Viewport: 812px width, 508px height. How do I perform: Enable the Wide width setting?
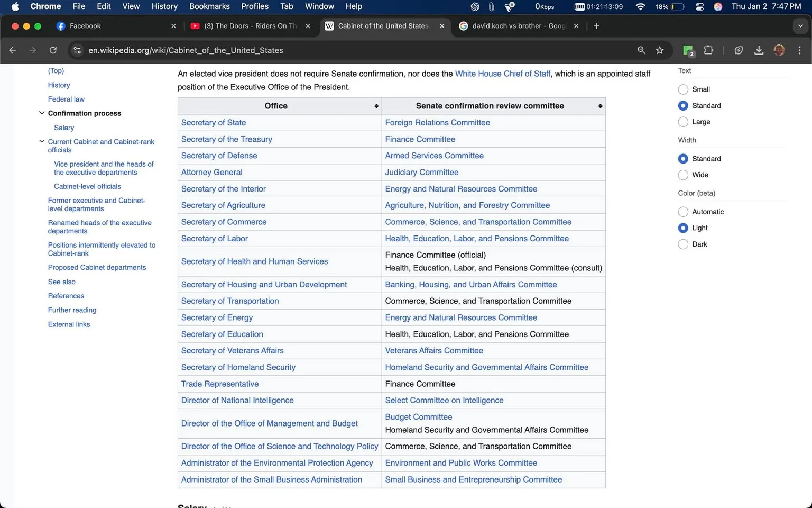(682, 175)
